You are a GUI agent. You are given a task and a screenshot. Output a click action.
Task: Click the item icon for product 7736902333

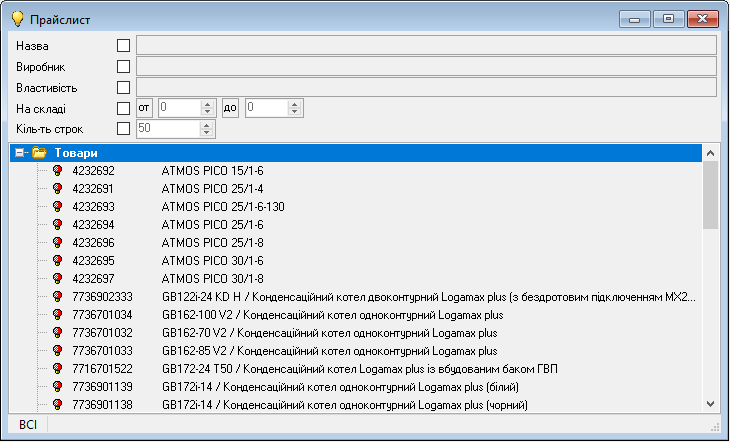pyautogui.click(x=58, y=297)
